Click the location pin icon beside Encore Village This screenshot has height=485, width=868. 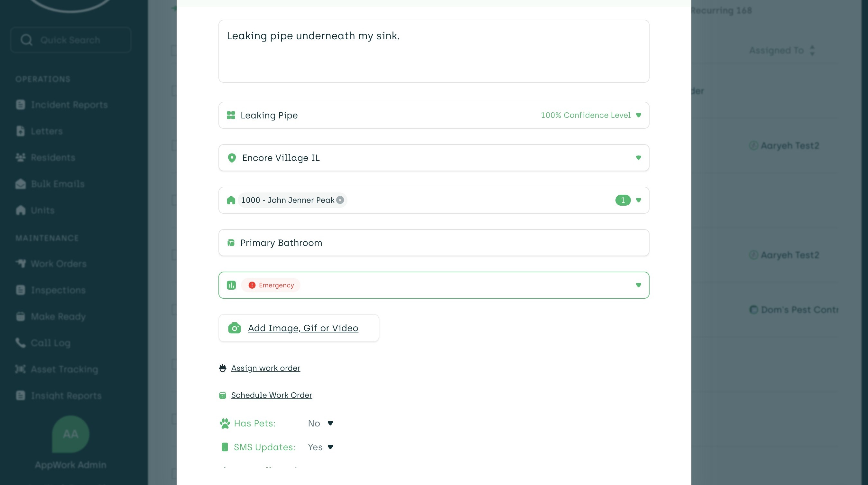tap(232, 158)
